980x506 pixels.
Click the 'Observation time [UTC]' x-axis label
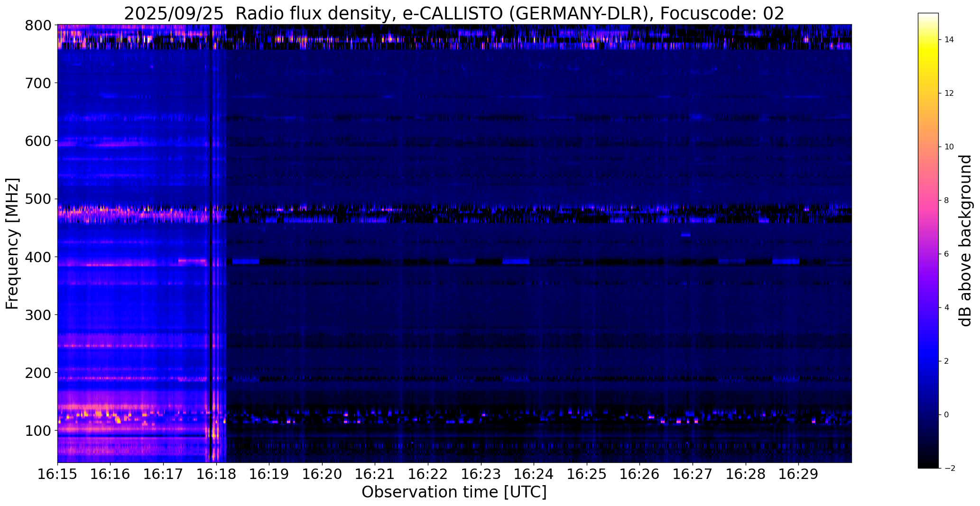[454, 492]
